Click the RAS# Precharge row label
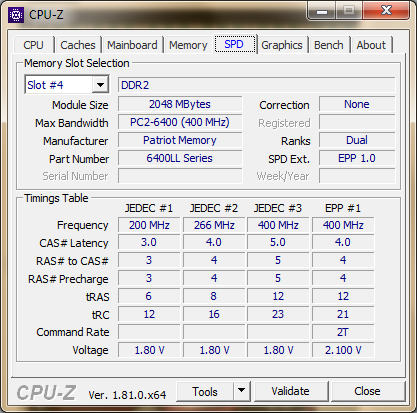Image resolution: width=417 pixels, height=413 pixels. pos(68,279)
